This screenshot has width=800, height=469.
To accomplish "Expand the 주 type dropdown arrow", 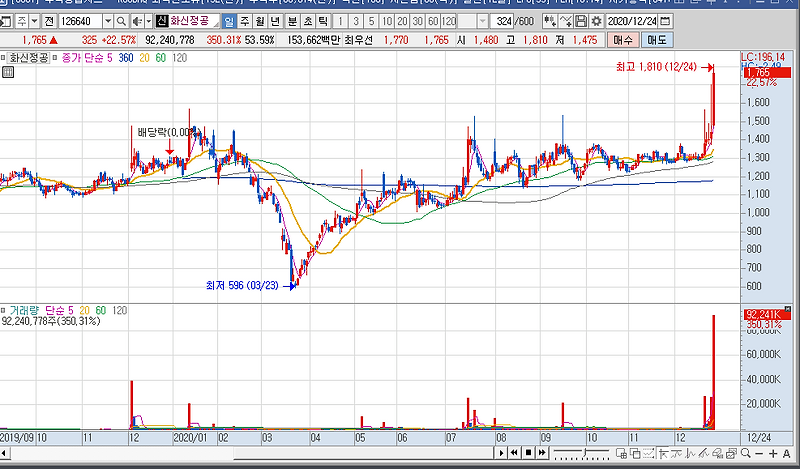I will [x=34, y=21].
